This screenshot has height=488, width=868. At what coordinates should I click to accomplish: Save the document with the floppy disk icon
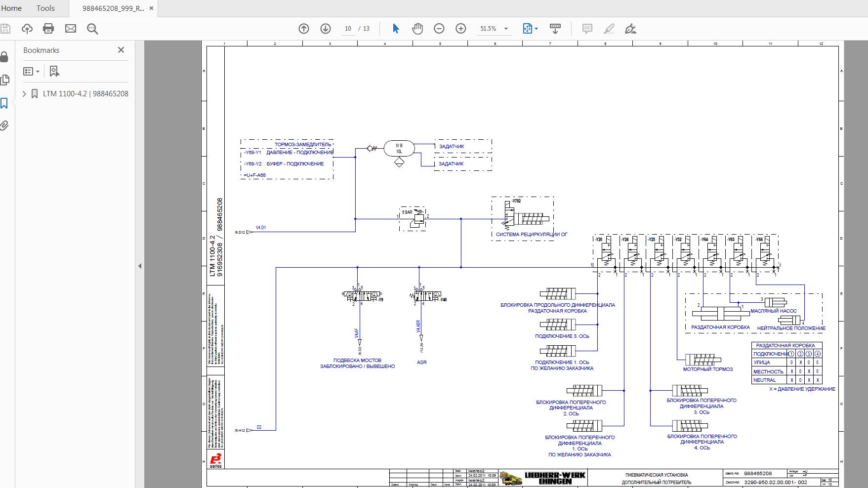tap(5, 29)
